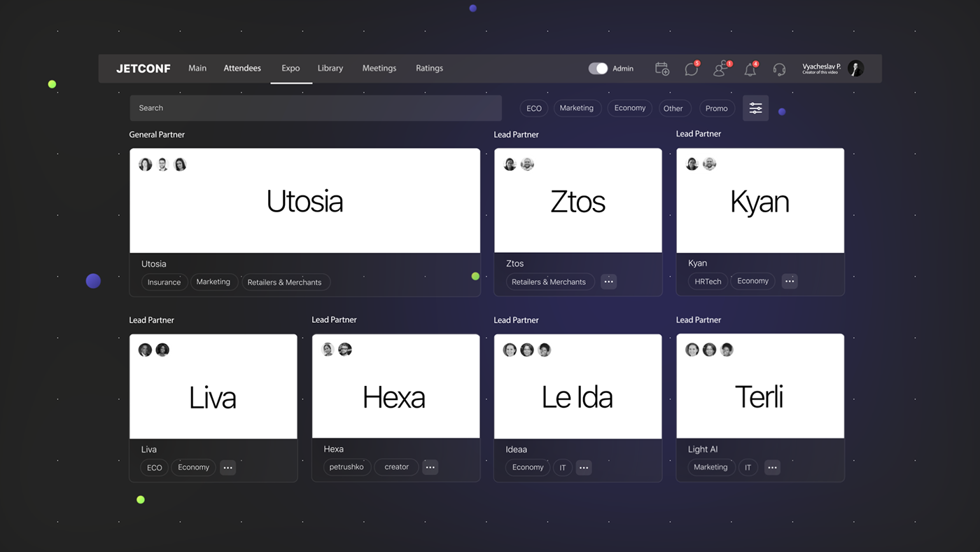Go to the Library tab
The height and width of the screenshot is (552, 980).
(330, 69)
